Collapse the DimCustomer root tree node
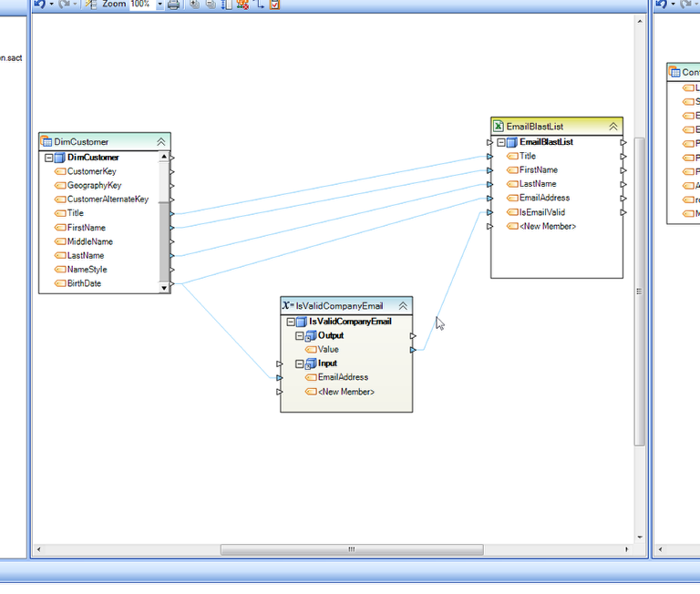The width and height of the screenshot is (700, 594). pyautogui.click(x=49, y=158)
